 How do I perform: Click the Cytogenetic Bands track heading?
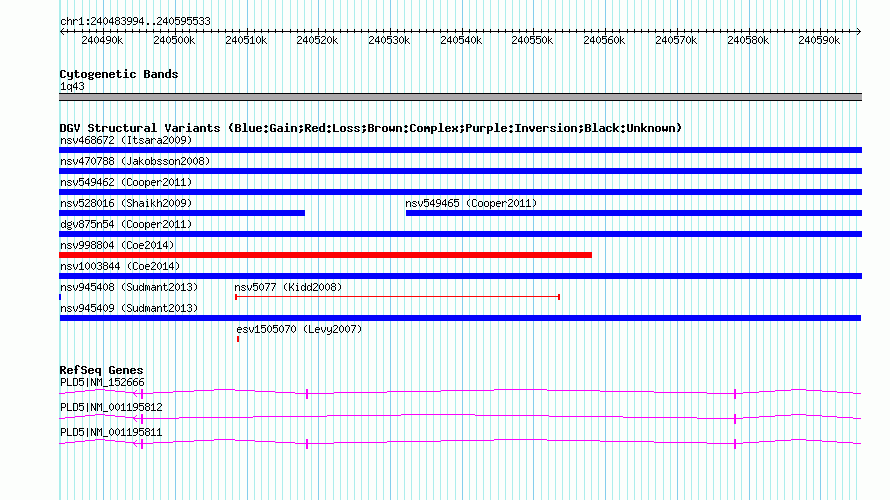pyautogui.click(x=119, y=74)
